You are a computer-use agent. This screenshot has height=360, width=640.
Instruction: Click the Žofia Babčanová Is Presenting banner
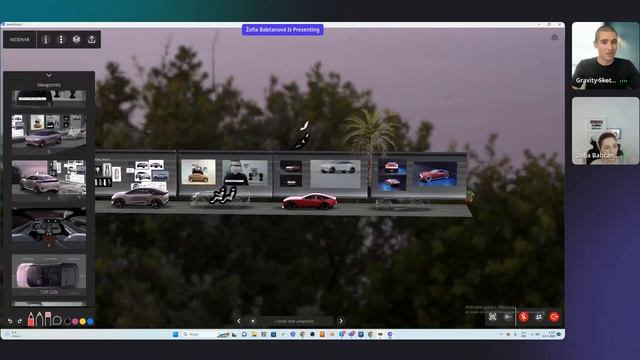click(x=282, y=29)
